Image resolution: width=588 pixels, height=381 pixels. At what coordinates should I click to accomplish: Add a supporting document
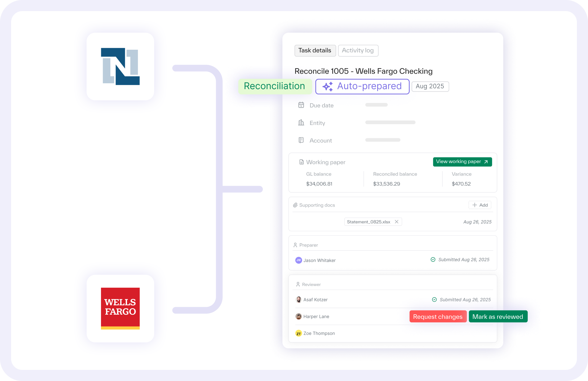(480, 205)
